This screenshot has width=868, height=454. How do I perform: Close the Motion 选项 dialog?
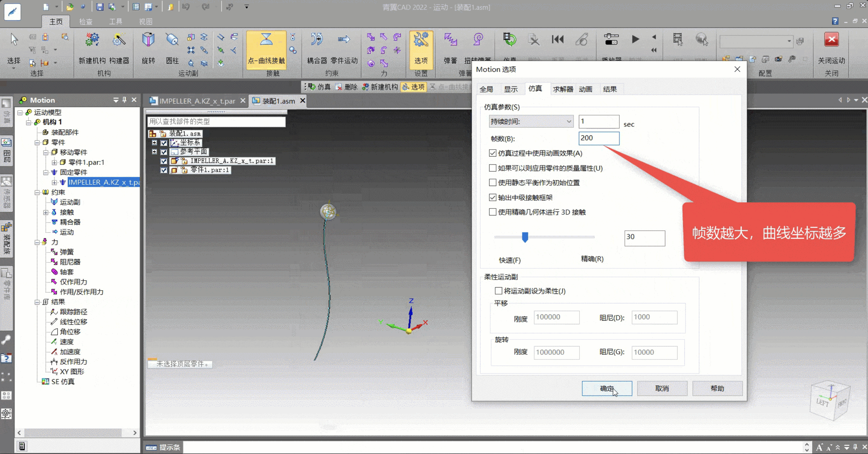click(737, 69)
